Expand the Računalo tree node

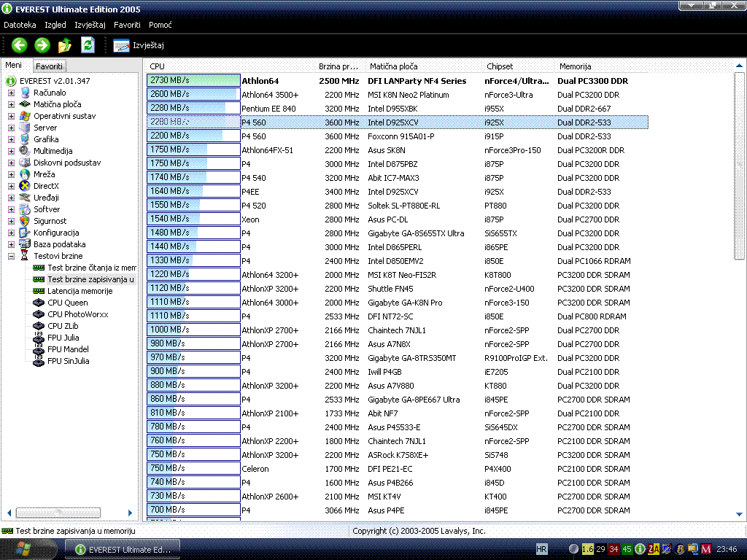tap(11, 93)
